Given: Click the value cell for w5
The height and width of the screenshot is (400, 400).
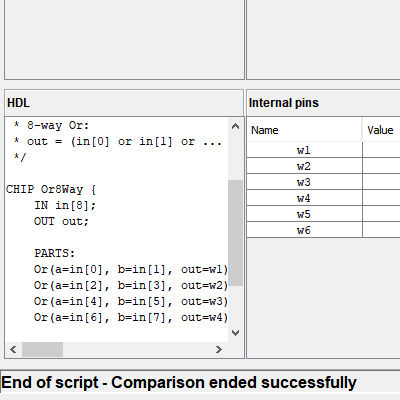Looking at the screenshot, I should pos(381,214).
